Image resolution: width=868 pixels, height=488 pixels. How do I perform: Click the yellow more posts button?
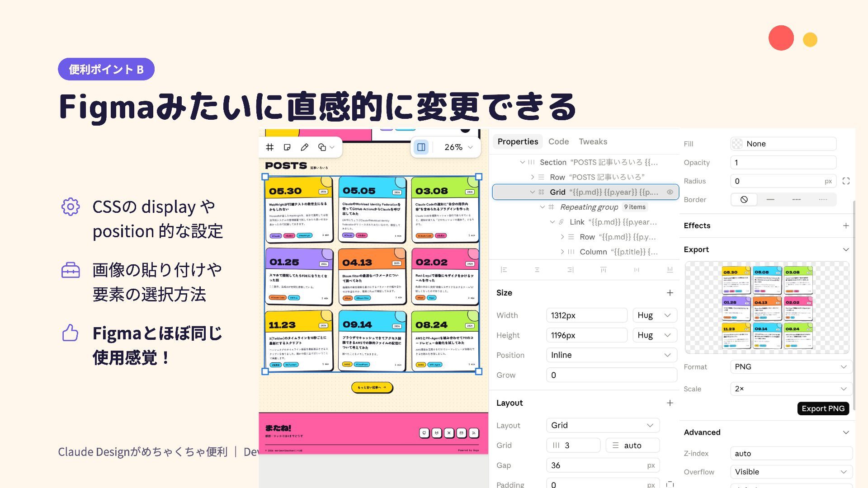pyautogui.click(x=372, y=388)
